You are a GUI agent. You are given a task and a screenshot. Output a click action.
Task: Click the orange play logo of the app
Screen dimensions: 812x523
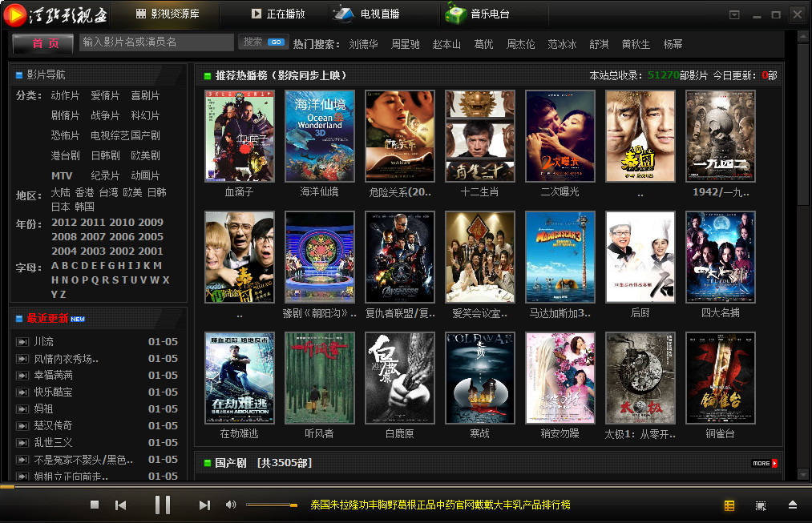pyautogui.click(x=14, y=15)
